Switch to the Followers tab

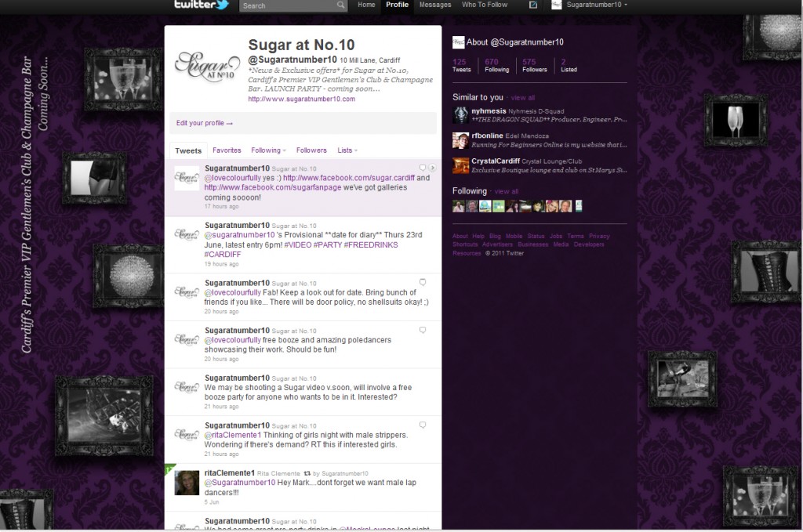[311, 150]
